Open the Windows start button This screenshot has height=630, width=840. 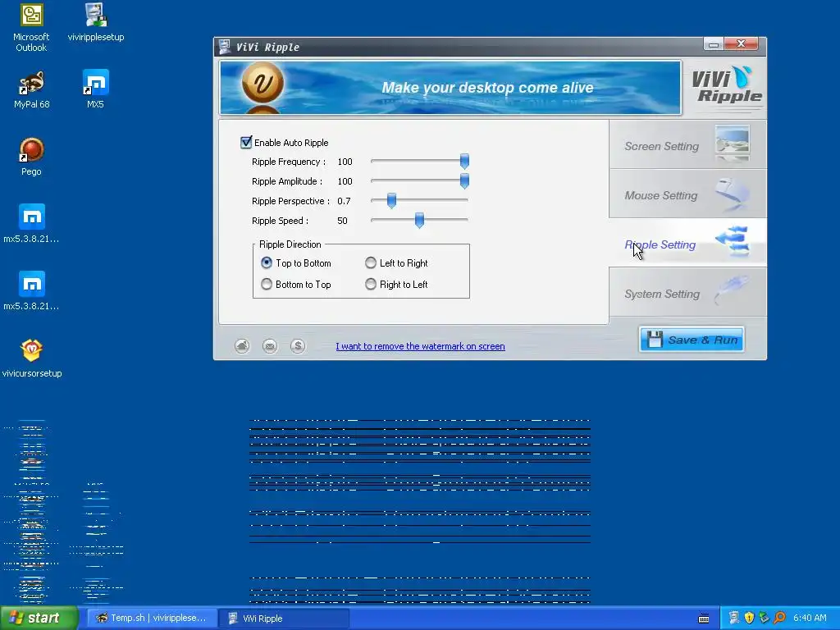(39, 619)
